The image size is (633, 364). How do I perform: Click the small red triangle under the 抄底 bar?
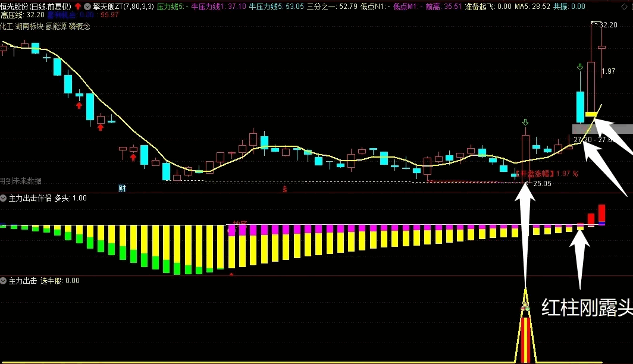(231, 274)
